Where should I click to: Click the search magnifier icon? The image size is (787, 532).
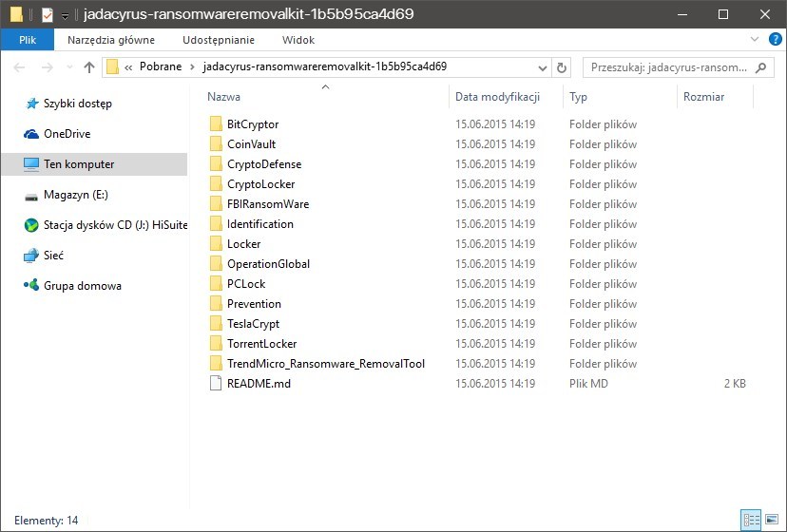click(761, 67)
